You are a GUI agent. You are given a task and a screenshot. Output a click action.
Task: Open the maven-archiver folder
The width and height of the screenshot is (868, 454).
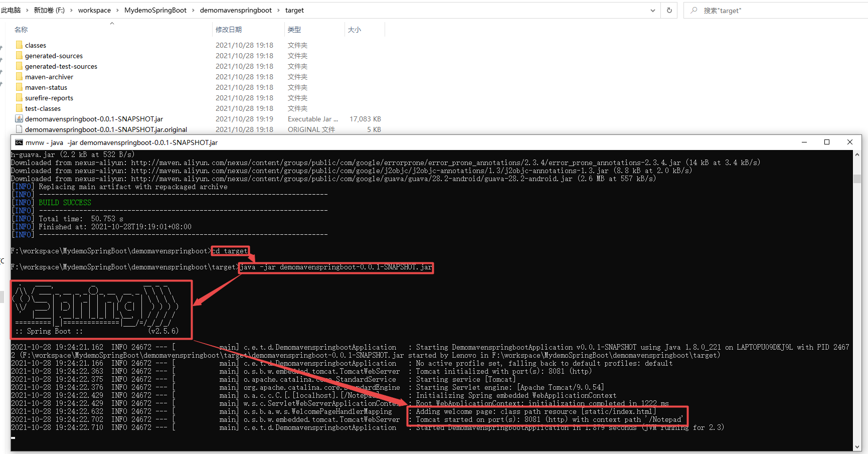coord(49,76)
